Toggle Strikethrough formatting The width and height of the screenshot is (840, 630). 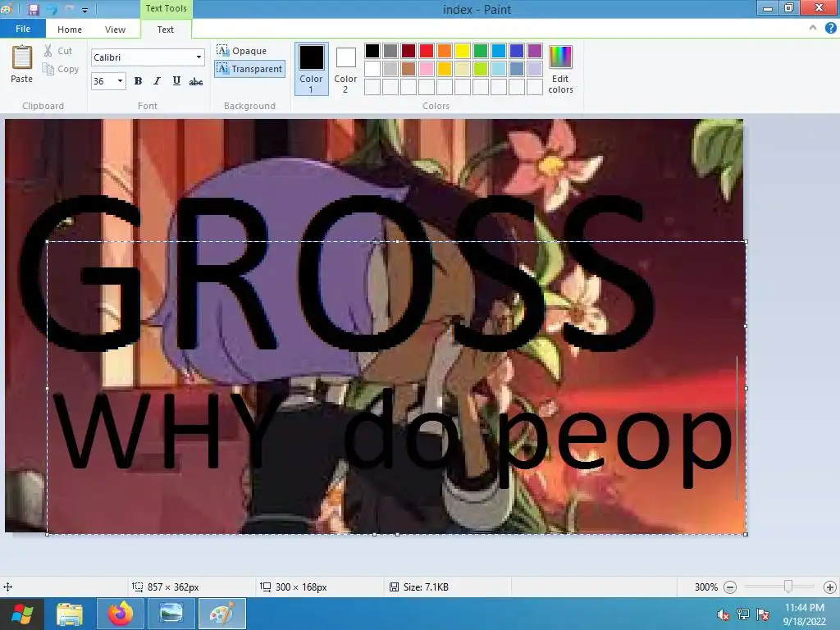[196, 81]
